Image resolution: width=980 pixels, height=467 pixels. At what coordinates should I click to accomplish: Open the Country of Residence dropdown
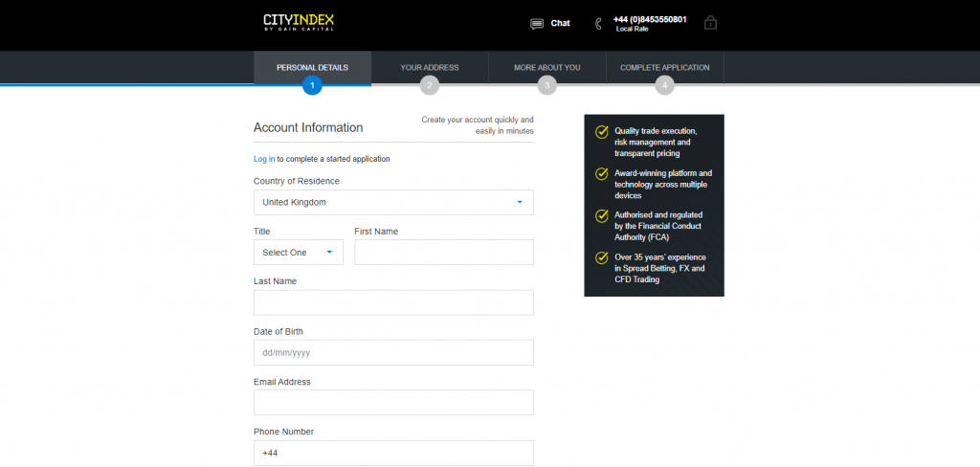pyautogui.click(x=393, y=203)
